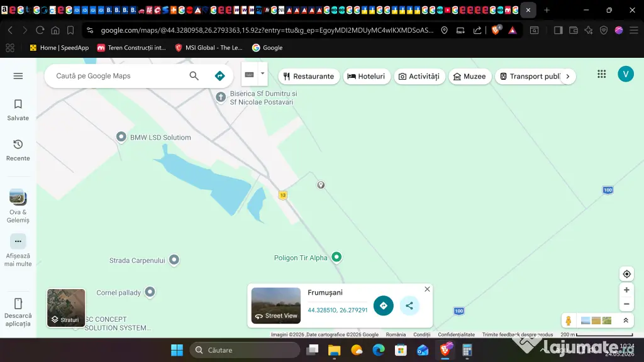Open a new browser tab with plus
The image size is (644, 362).
(x=547, y=10)
